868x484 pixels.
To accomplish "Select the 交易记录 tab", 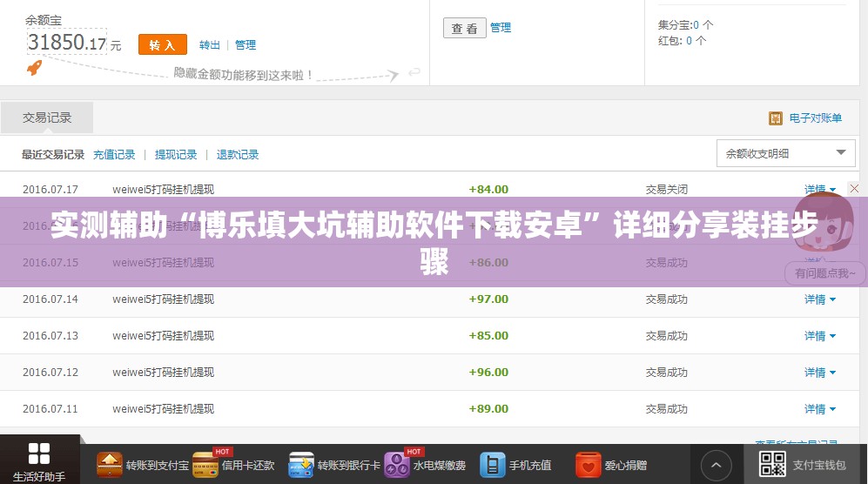I will [47, 118].
